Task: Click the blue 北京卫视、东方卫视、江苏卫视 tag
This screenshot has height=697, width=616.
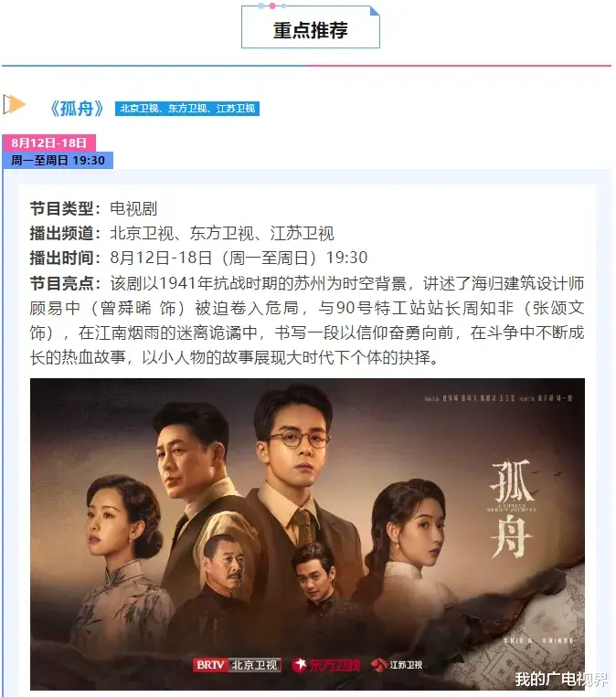Action: click(187, 109)
